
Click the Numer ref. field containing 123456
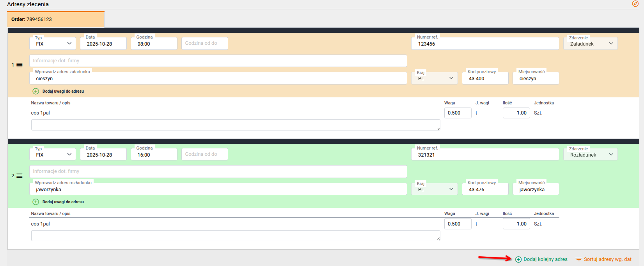(x=485, y=44)
